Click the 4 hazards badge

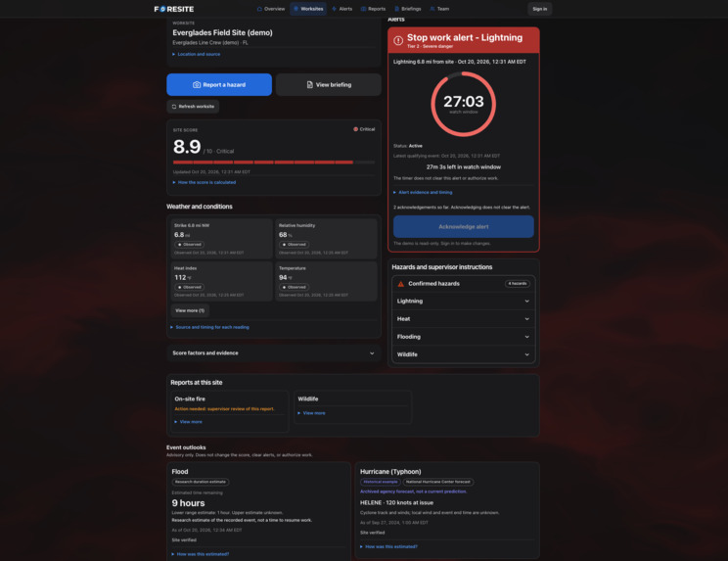click(x=518, y=284)
